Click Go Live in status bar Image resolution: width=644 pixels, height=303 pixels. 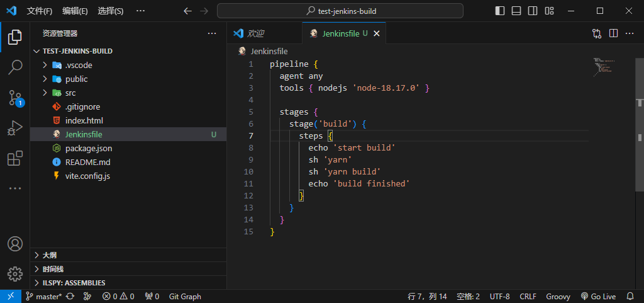pos(599,297)
